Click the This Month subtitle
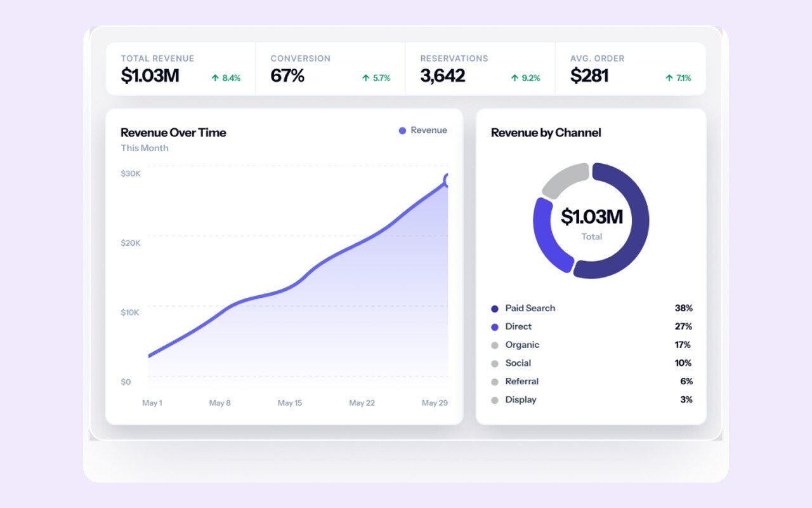The image size is (812, 508). pyautogui.click(x=145, y=148)
